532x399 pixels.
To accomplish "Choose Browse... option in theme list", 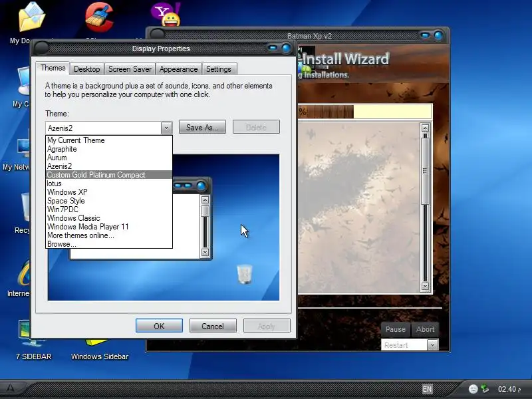I will pos(109,244).
